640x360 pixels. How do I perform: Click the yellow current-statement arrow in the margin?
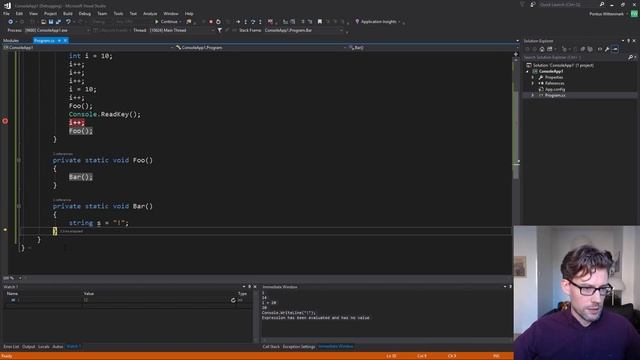5,230
